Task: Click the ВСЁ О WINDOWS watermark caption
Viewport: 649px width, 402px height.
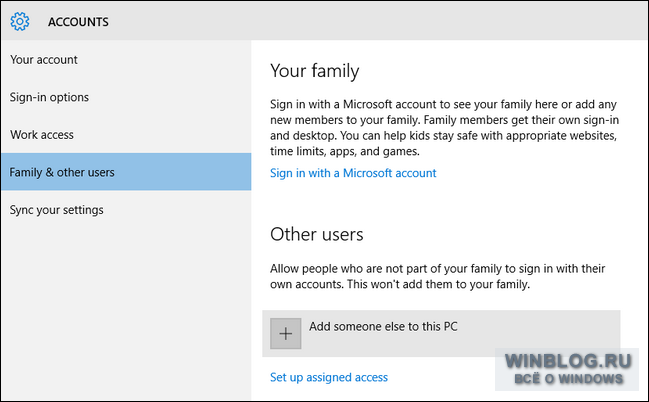Action: (x=568, y=379)
